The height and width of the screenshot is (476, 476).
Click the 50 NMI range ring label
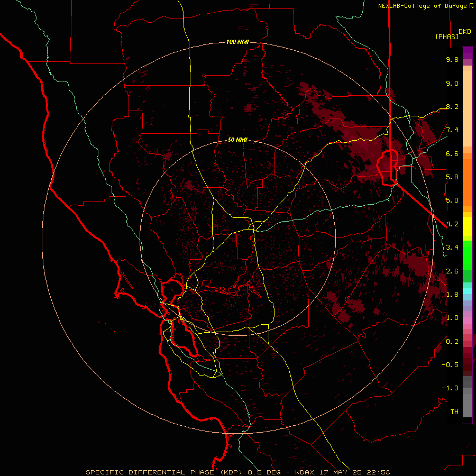237,140
